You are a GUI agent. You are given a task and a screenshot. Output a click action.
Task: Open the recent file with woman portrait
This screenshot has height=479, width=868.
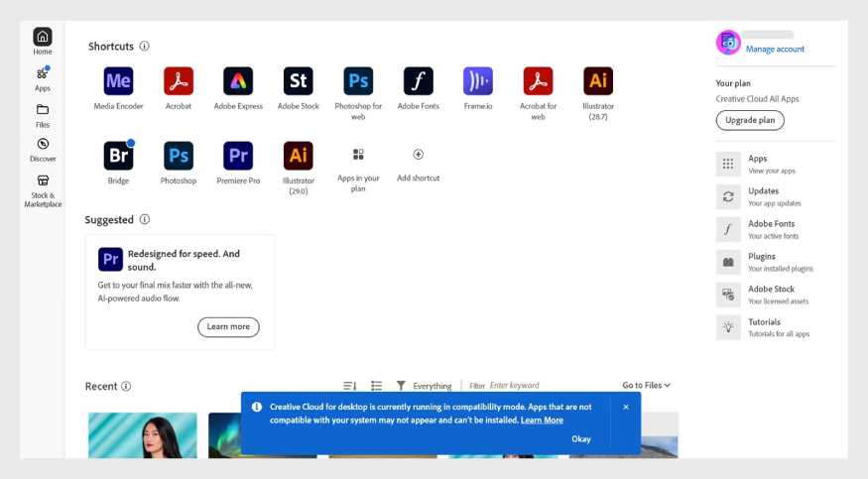tap(142, 435)
